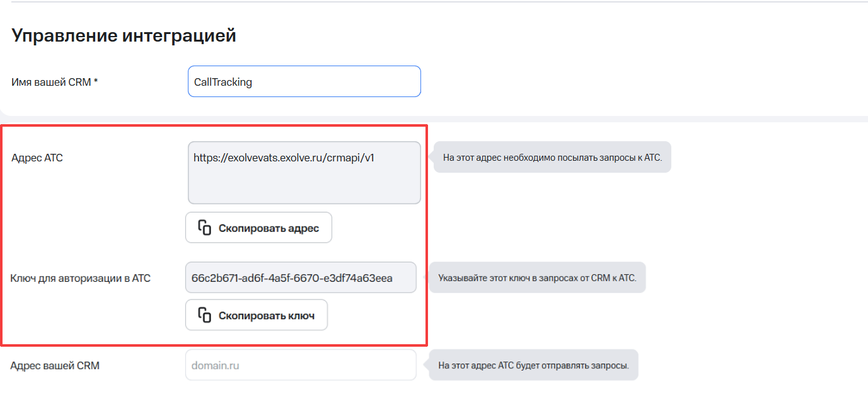868x394 pixels.
Task: Click the red asterisk after Имя вашей CRM
Action: pyautogui.click(x=96, y=82)
